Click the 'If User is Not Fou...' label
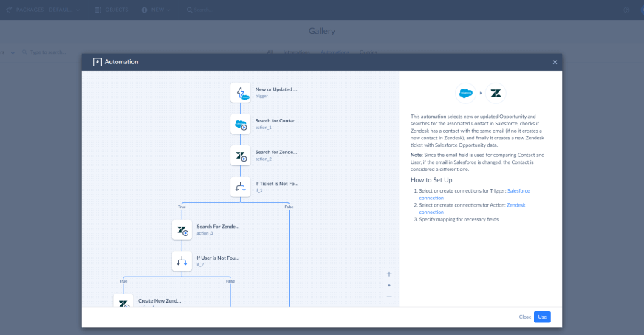This screenshot has height=335, width=644. click(x=218, y=258)
